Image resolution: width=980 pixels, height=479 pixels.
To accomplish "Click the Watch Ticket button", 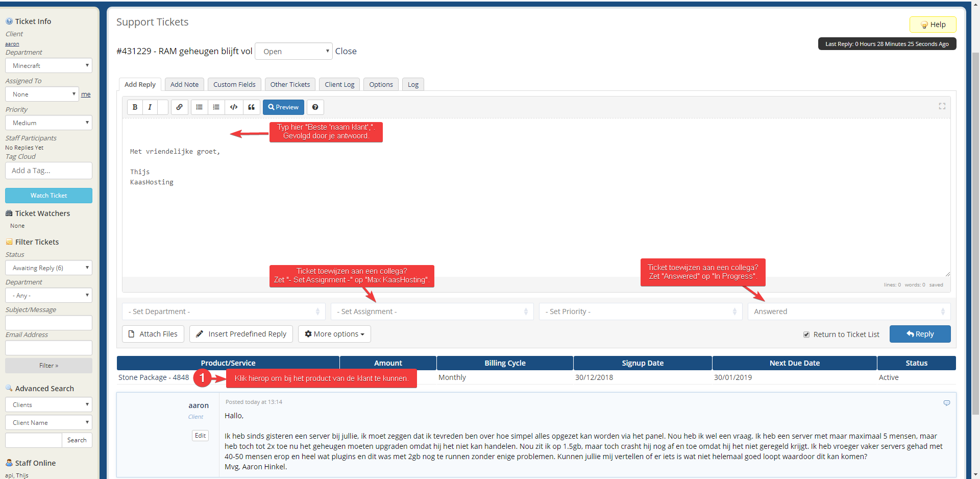I will point(48,196).
